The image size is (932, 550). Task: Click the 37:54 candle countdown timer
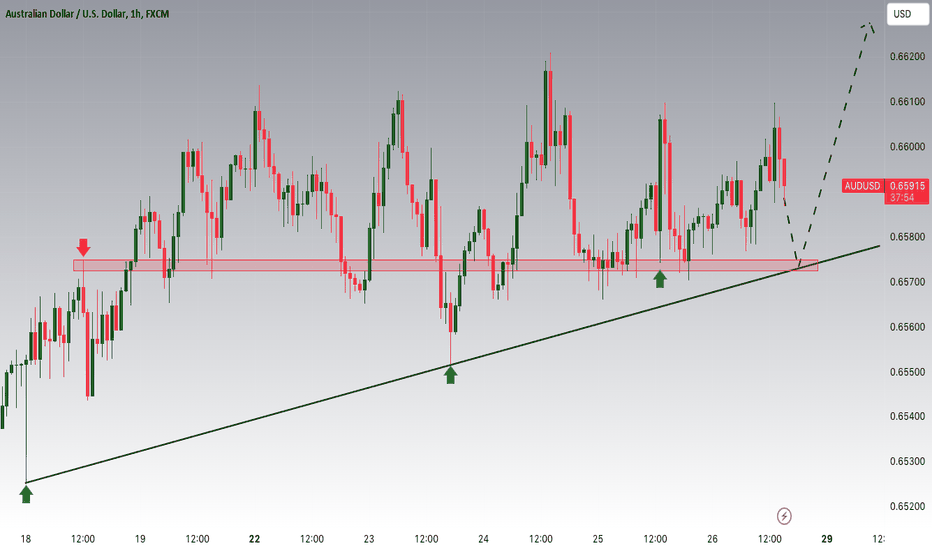pos(902,197)
